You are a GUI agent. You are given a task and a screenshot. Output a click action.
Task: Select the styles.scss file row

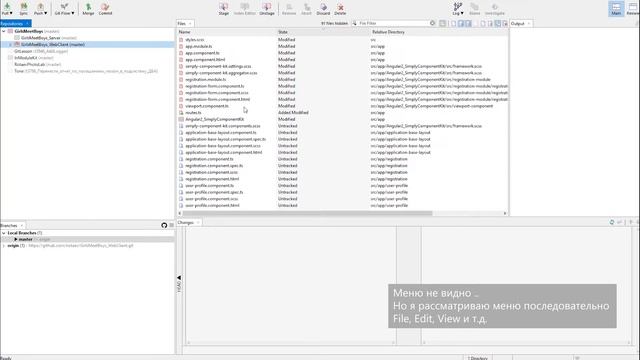[343, 40]
